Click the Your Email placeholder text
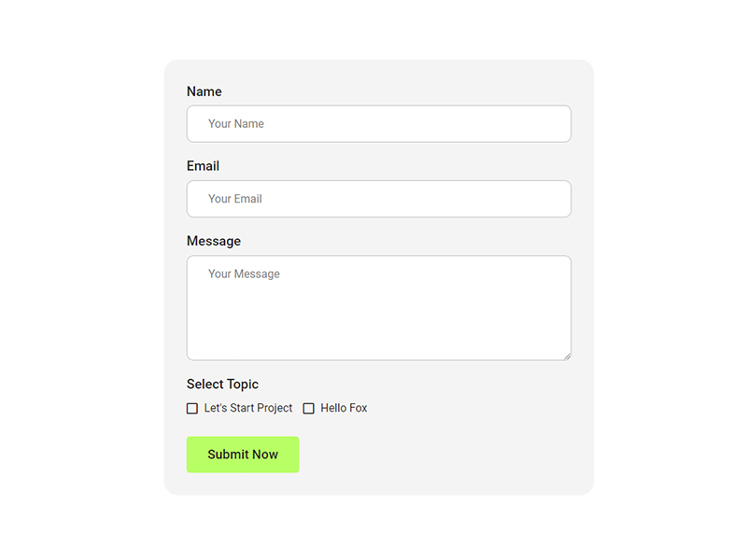747x560 pixels. (x=235, y=199)
